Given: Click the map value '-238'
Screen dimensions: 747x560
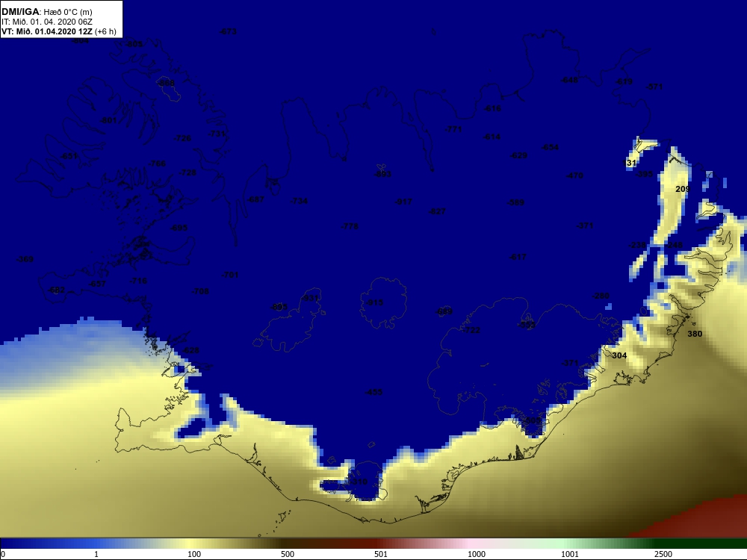Looking at the screenshot, I should pyautogui.click(x=637, y=245).
